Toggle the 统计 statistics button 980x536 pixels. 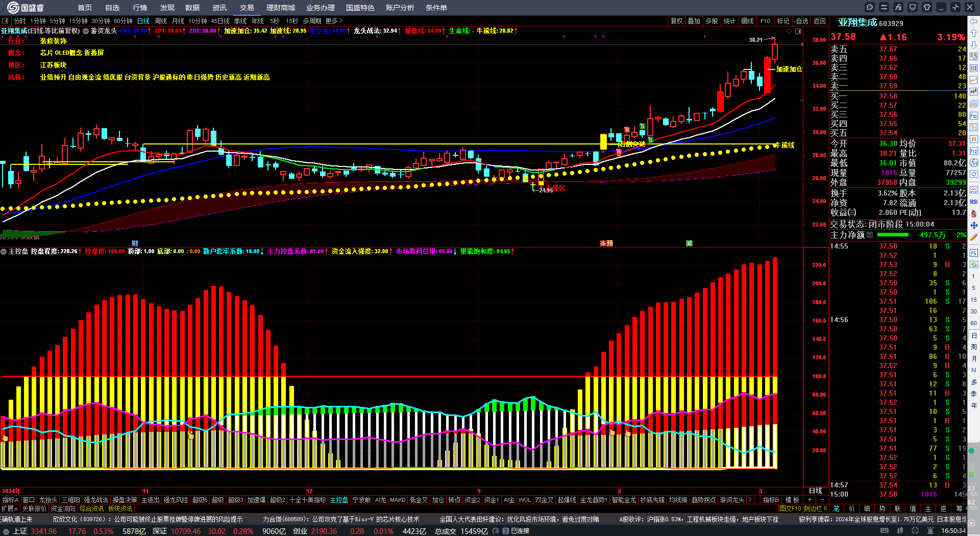pos(729,21)
